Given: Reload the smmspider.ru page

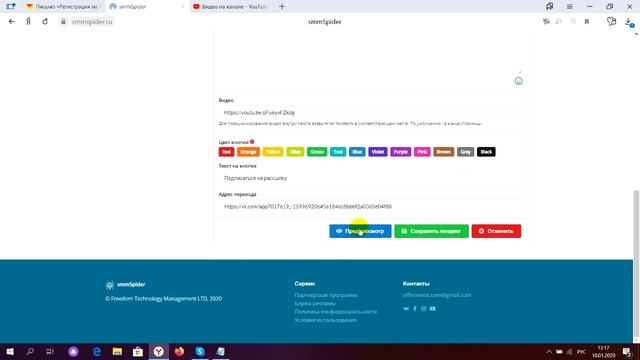Looking at the screenshot, I should pyautogui.click(x=45, y=22).
